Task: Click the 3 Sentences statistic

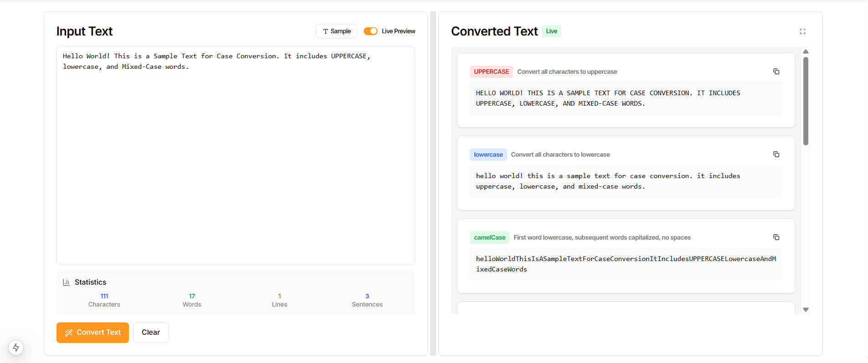Action: click(367, 300)
